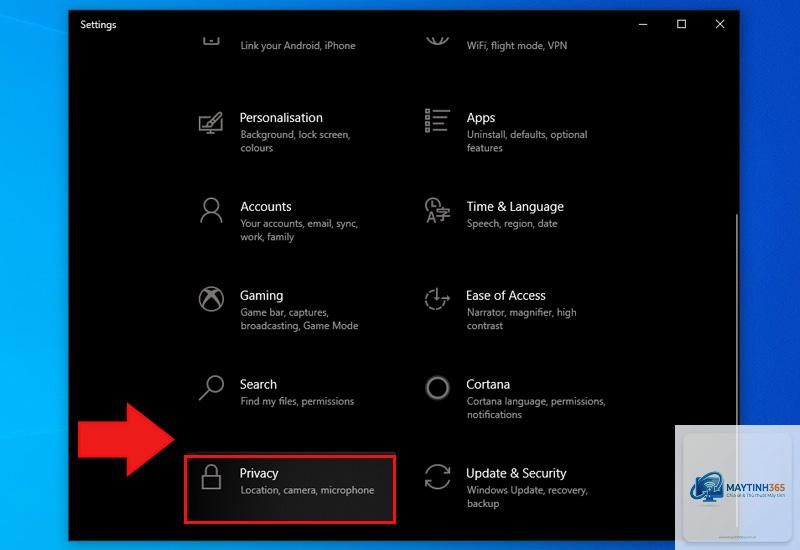800x550 pixels.
Task: Click 'Windows Update, recovery, backup' description
Action: click(527, 497)
